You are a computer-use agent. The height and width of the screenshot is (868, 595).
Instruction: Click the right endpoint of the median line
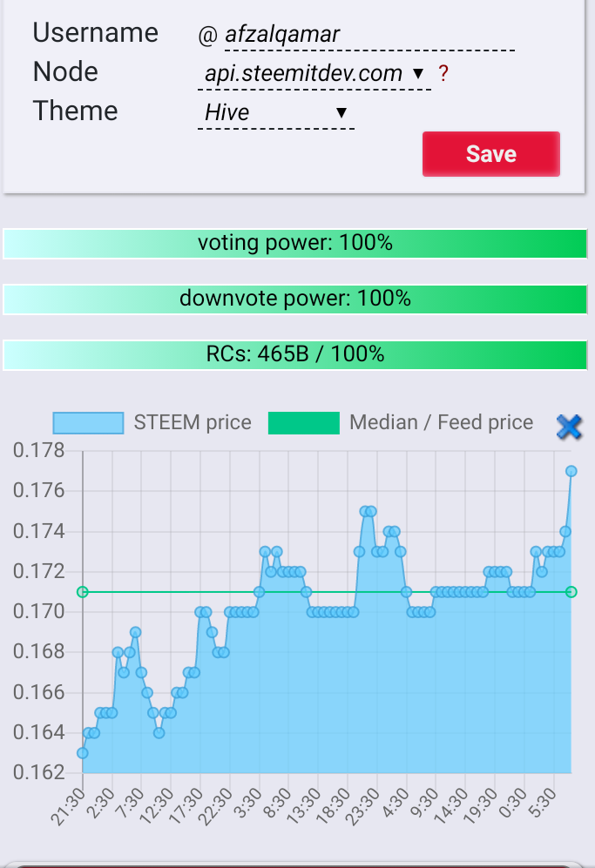point(571,592)
